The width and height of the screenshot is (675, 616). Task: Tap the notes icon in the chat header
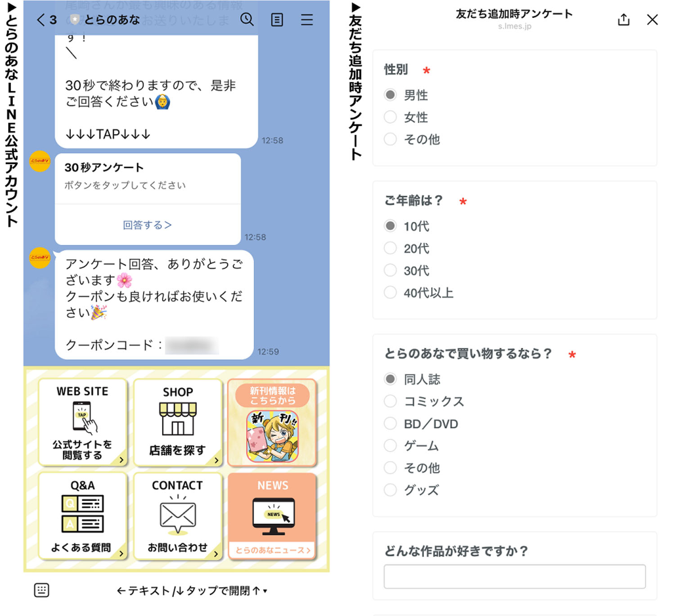coord(277,20)
